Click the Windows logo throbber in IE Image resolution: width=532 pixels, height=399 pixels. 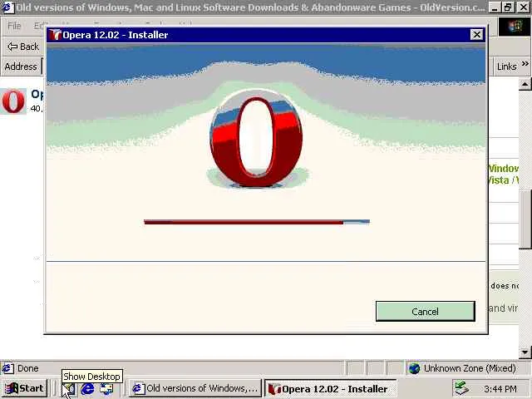point(515,26)
